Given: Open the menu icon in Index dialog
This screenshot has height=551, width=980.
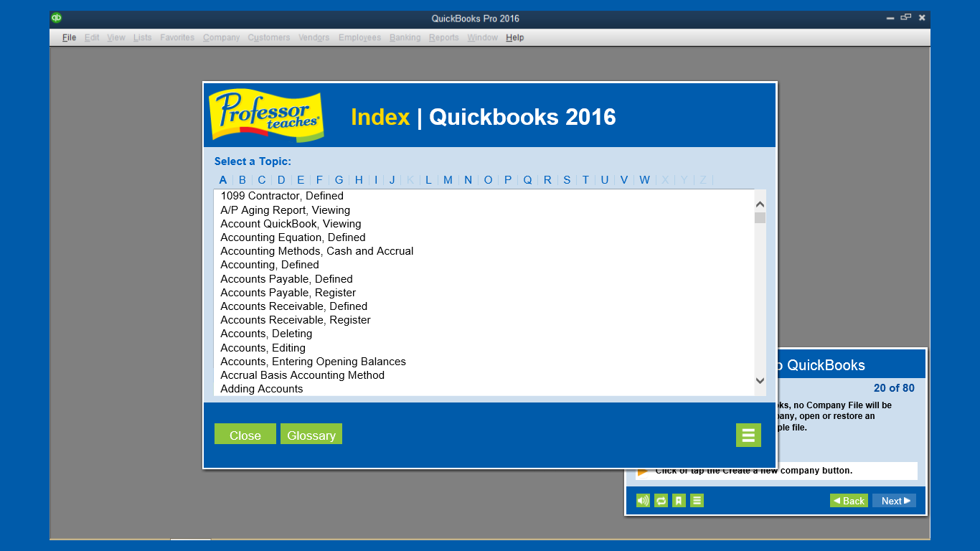Looking at the screenshot, I should pos(748,435).
